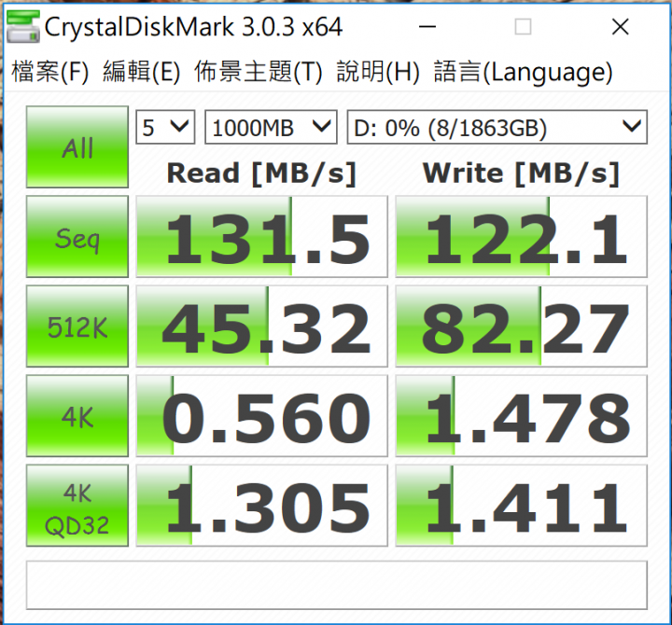Viewport: 672px width, 625px height.
Task: Start the 4K QD32 benchmark test
Action: click(x=77, y=506)
